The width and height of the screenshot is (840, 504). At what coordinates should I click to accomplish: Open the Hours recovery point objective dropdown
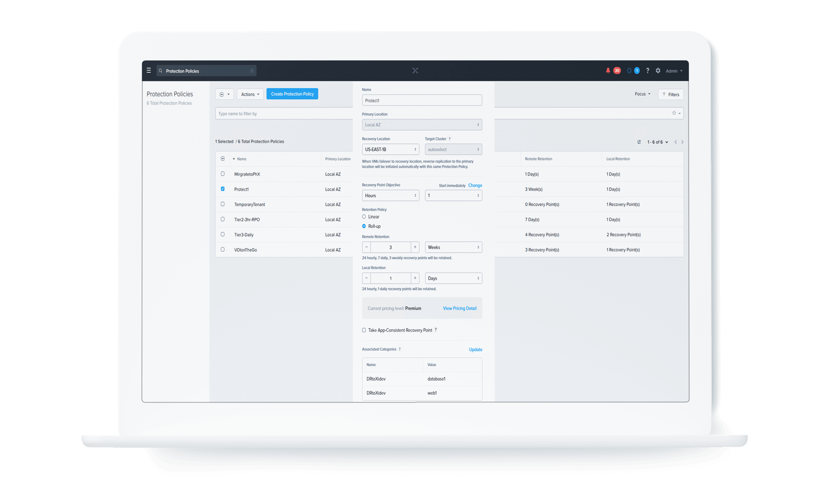tap(390, 196)
